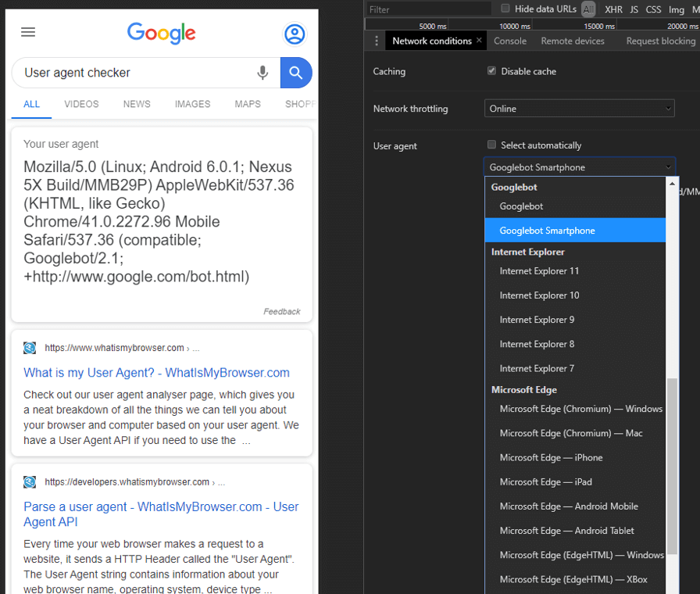
Task: Switch to the MAPS search tab
Action: point(248,104)
